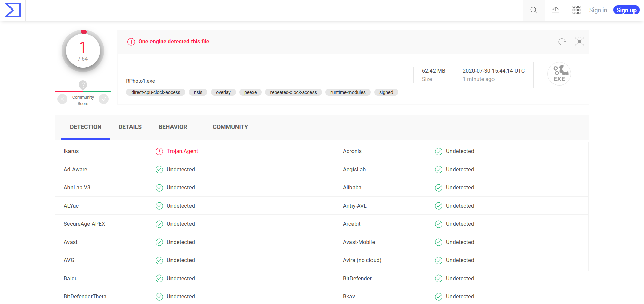Click the community score question mark
This screenshot has width=644, height=304.
tap(83, 85)
